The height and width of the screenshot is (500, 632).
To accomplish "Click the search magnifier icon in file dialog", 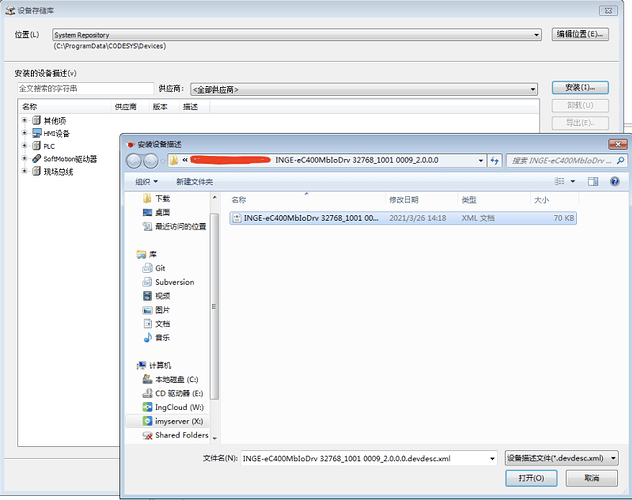I will (x=620, y=161).
